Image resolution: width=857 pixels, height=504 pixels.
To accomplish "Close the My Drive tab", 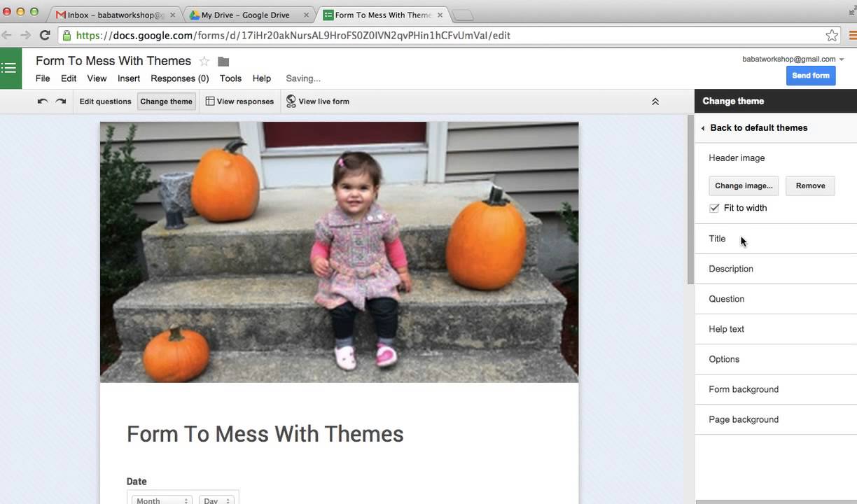I will 306,15.
